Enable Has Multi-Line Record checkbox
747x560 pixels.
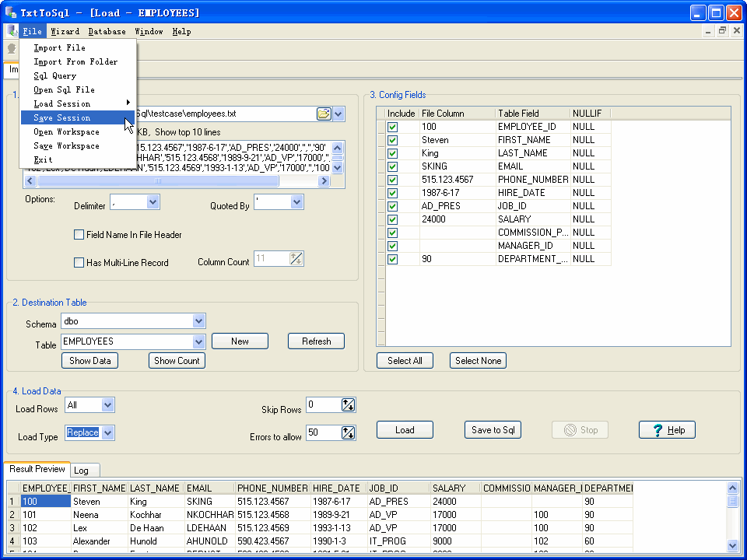pos(79,262)
